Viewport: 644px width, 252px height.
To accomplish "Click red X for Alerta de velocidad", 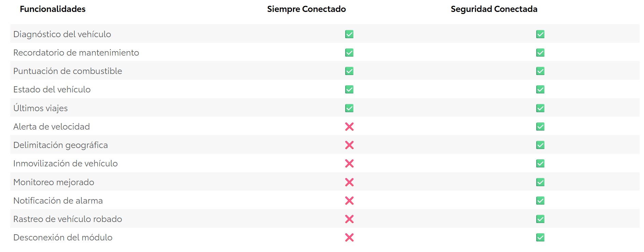I will click(x=349, y=127).
